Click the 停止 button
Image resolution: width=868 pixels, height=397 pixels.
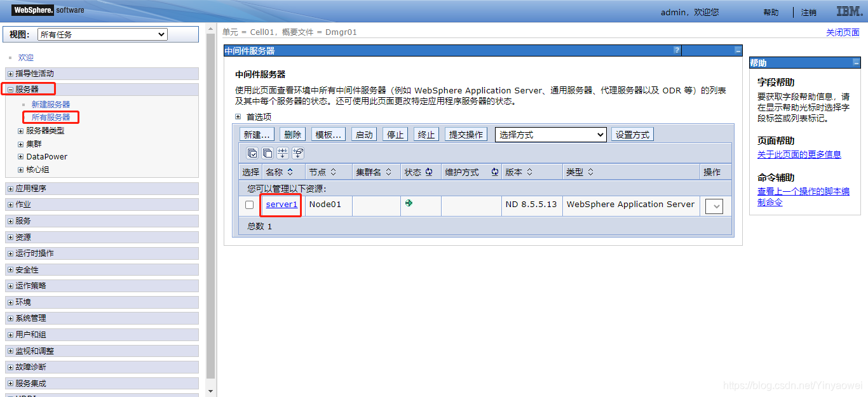click(x=396, y=135)
